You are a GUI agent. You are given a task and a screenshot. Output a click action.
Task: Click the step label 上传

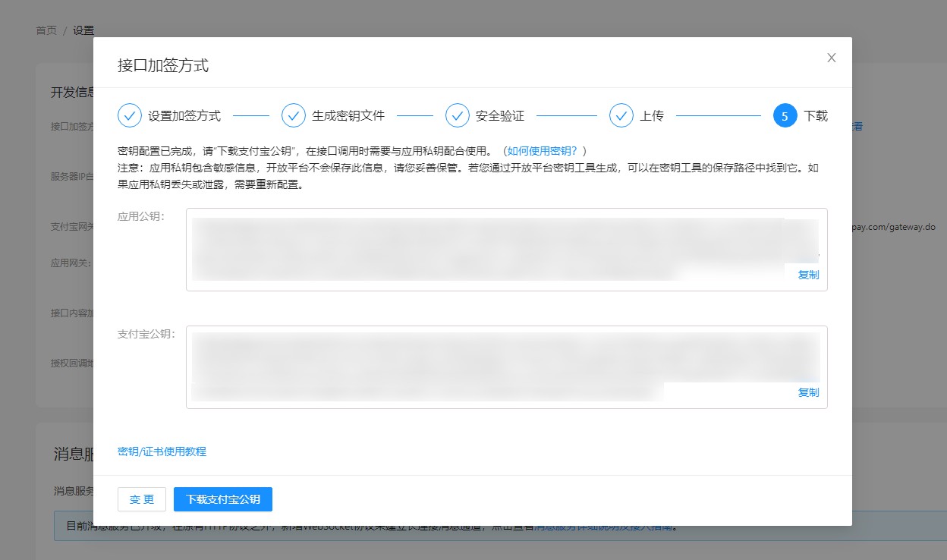(652, 116)
